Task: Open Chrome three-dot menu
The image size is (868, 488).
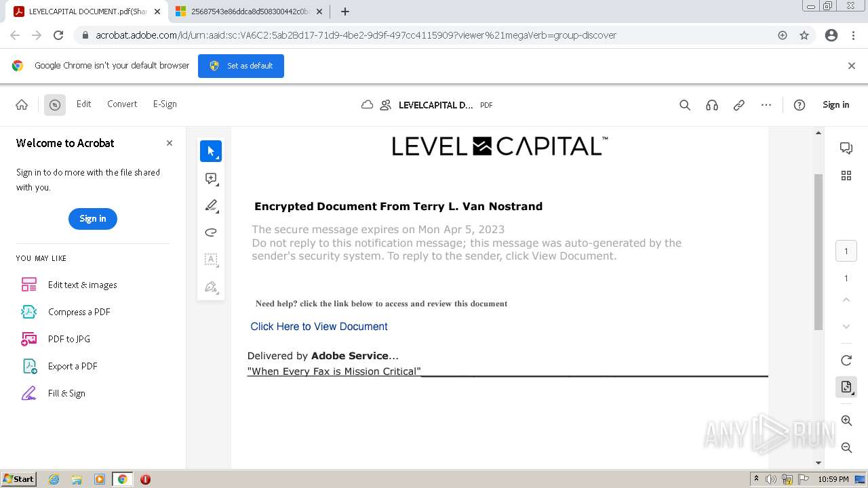Action: click(853, 35)
